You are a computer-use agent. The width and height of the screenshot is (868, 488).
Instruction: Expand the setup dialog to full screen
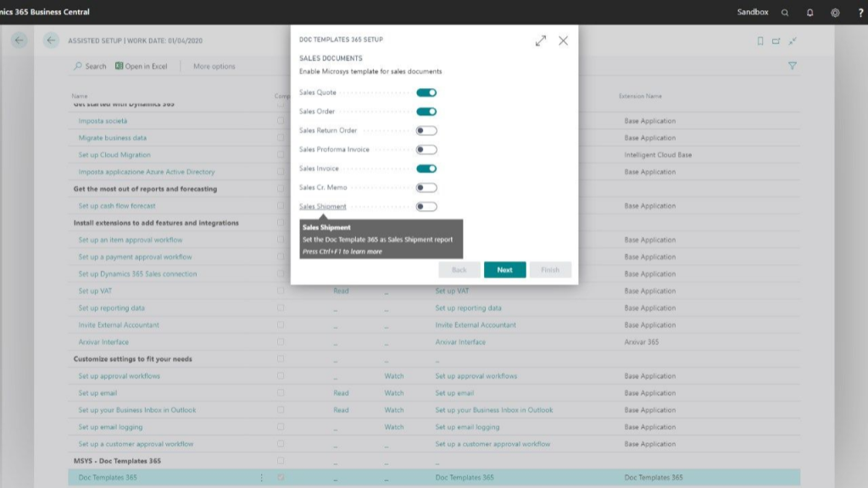541,41
